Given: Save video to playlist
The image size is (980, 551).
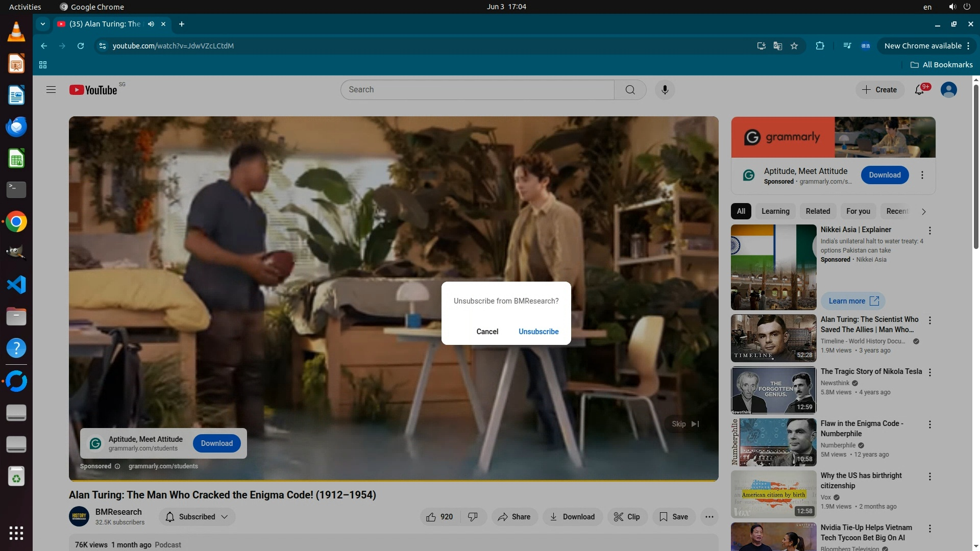Looking at the screenshot, I should point(674,517).
